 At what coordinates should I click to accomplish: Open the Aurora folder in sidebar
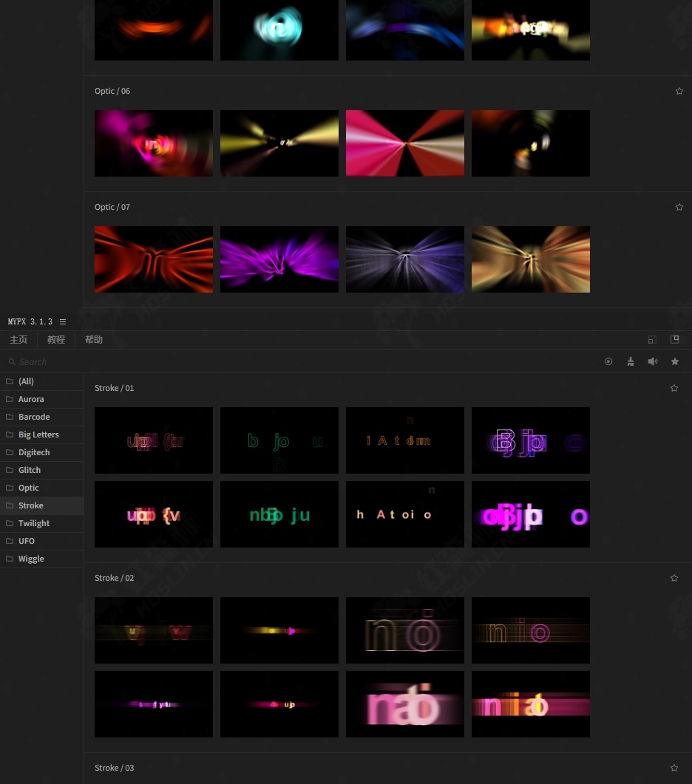click(x=31, y=399)
